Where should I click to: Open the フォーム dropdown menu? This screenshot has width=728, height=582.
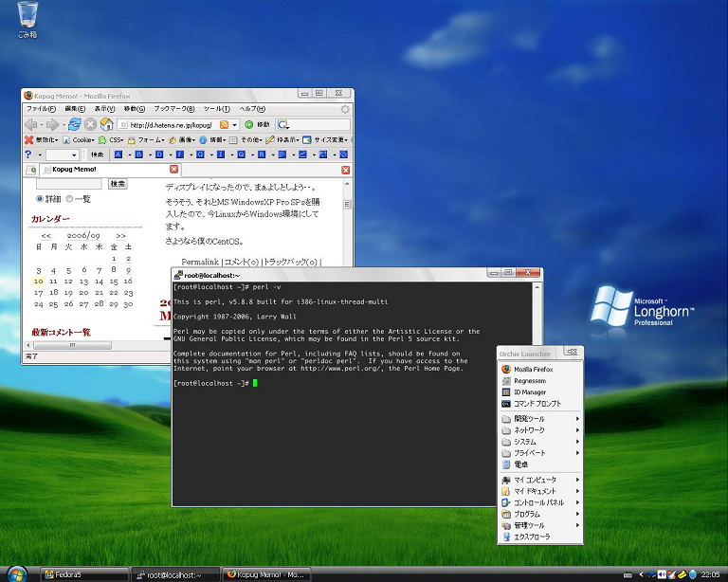146,139
